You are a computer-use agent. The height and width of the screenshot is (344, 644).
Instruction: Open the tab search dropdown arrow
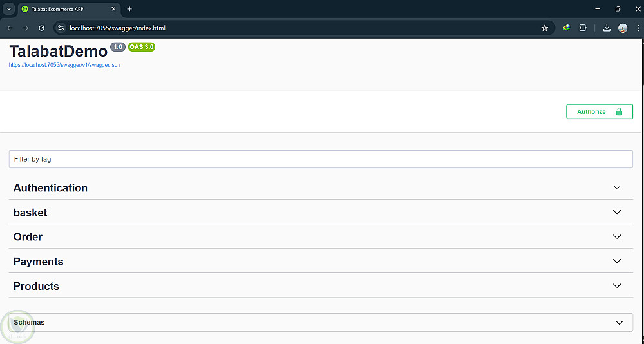coord(8,9)
